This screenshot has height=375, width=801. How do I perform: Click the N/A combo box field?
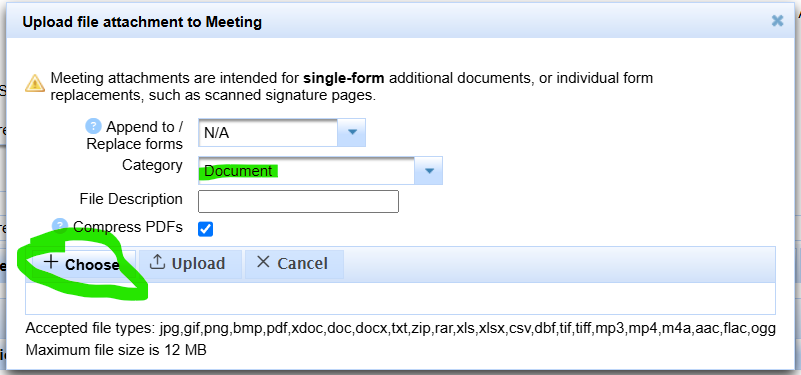point(268,133)
